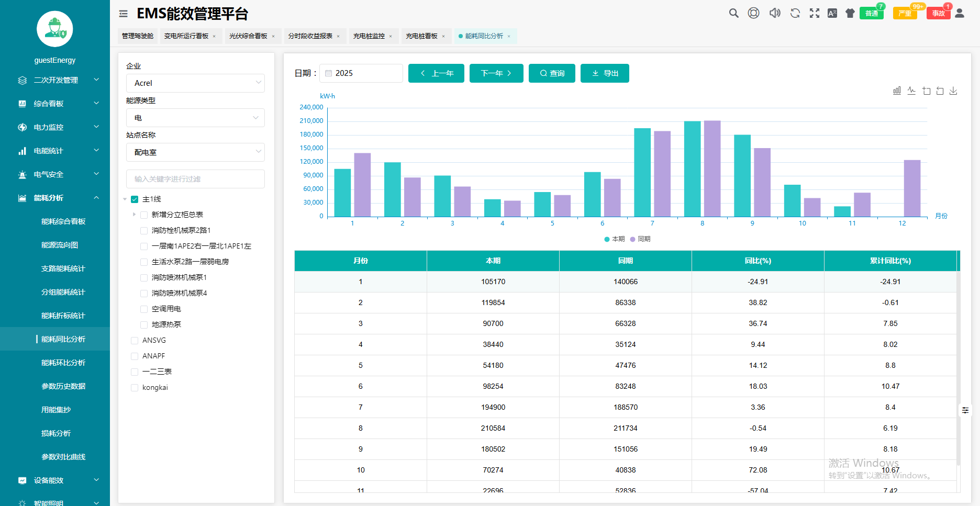The width and height of the screenshot is (980, 506).
Task: Check the 空调用电 checkbox
Action: coord(144,309)
